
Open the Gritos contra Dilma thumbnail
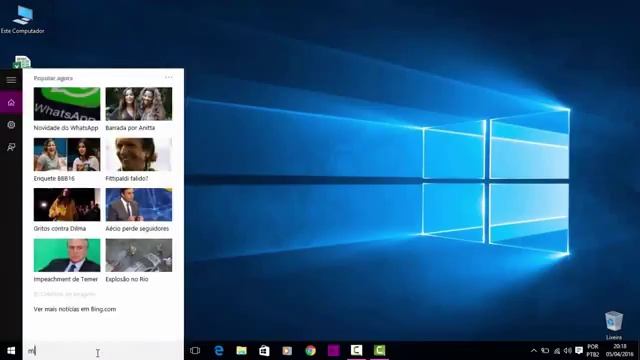click(67, 204)
